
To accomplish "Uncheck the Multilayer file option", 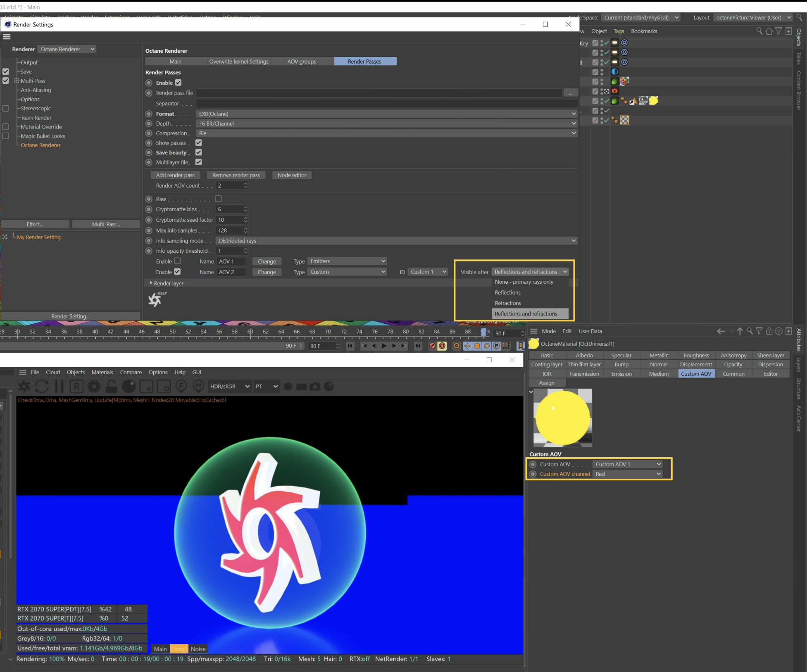I will click(199, 162).
